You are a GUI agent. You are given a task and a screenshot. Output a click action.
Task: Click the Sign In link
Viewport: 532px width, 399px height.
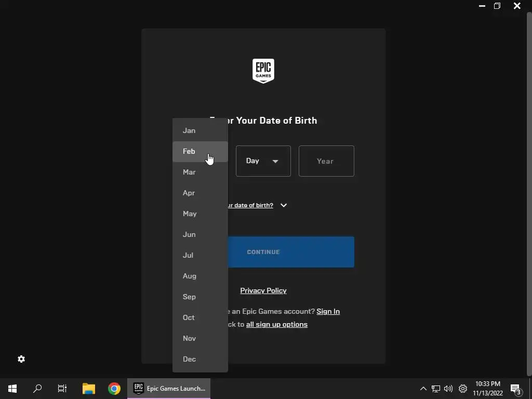click(328, 311)
